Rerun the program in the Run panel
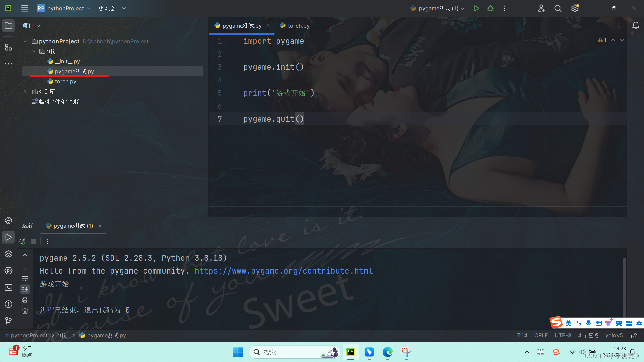Image resolution: width=644 pixels, height=362 pixels. pyautogui.click(x=22, y=241)
